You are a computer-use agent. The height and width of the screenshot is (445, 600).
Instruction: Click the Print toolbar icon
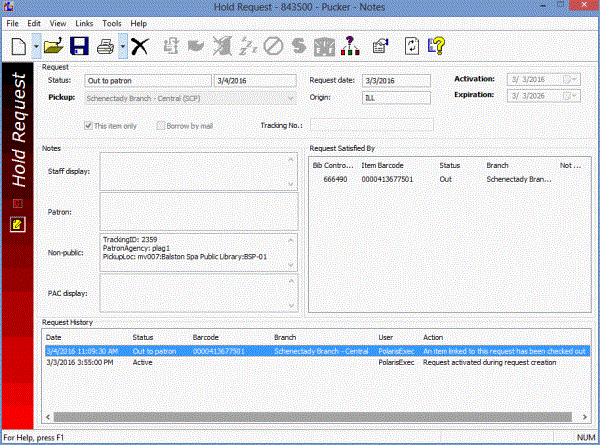point(104,45)
